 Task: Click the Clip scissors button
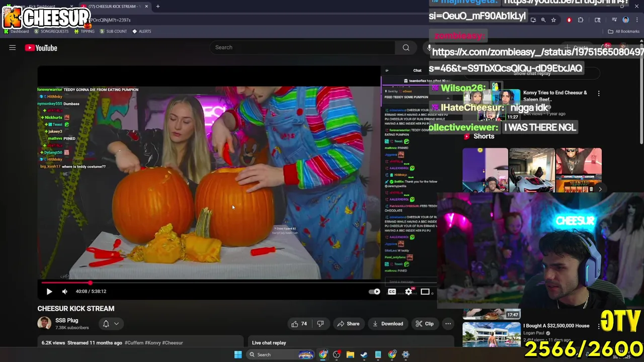point(425,324)
